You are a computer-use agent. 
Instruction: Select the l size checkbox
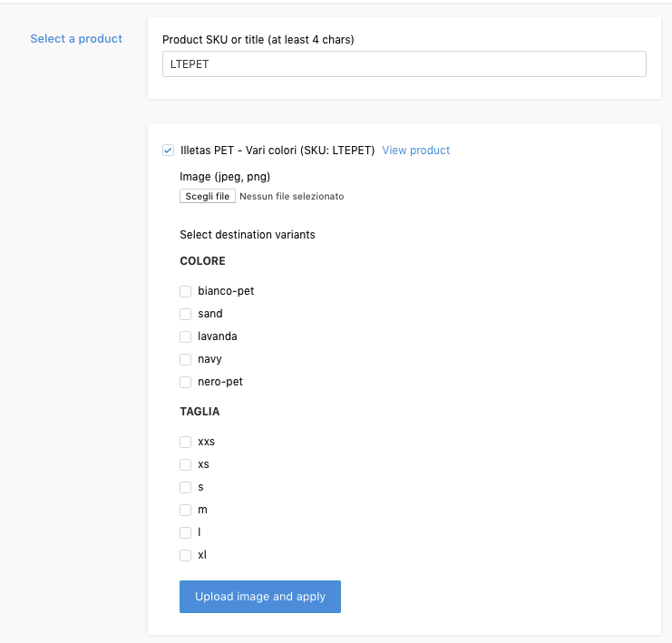(185, 532)
